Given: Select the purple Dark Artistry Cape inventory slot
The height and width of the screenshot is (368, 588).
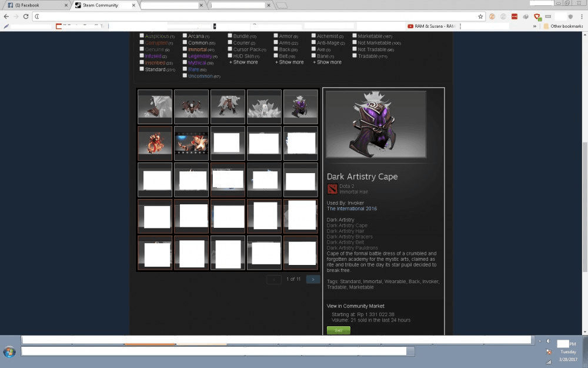Looking at the screenshot, I should (300, 107).
